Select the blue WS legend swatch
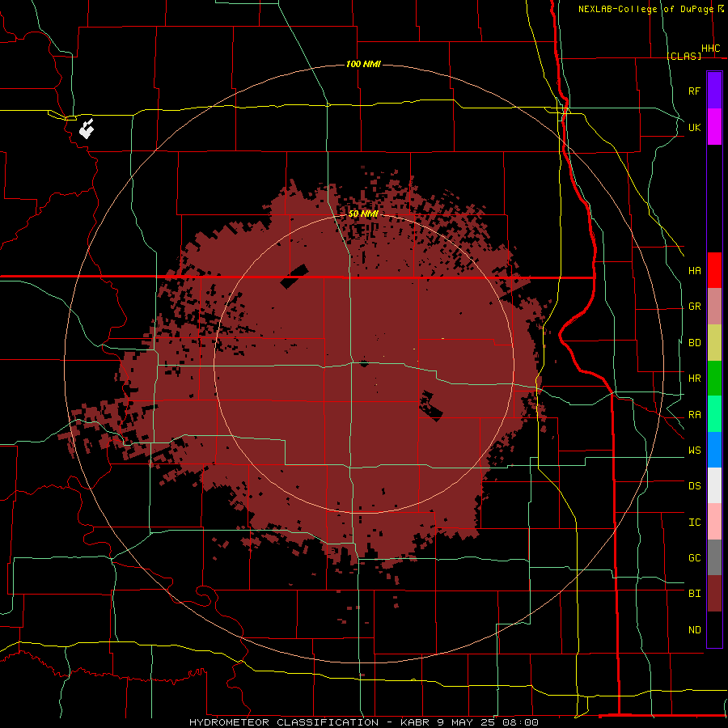Viewport: 728px width, 728px height. point(714,450)
